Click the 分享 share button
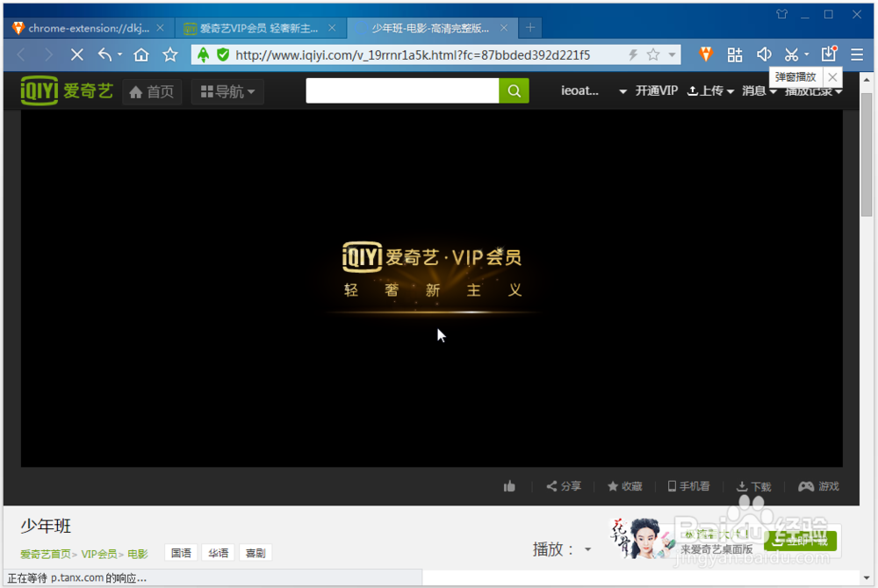The image size is (878, 588). click(x=564, y=486)
